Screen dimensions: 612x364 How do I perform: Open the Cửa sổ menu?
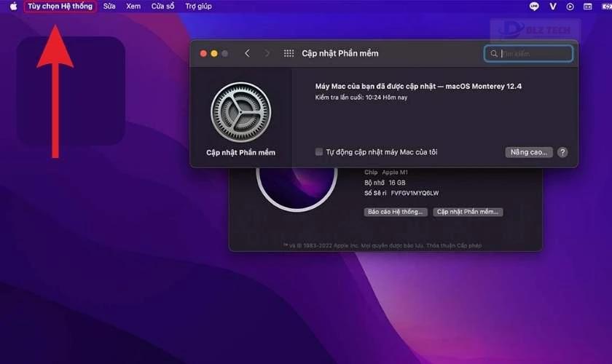pos(162,7)
